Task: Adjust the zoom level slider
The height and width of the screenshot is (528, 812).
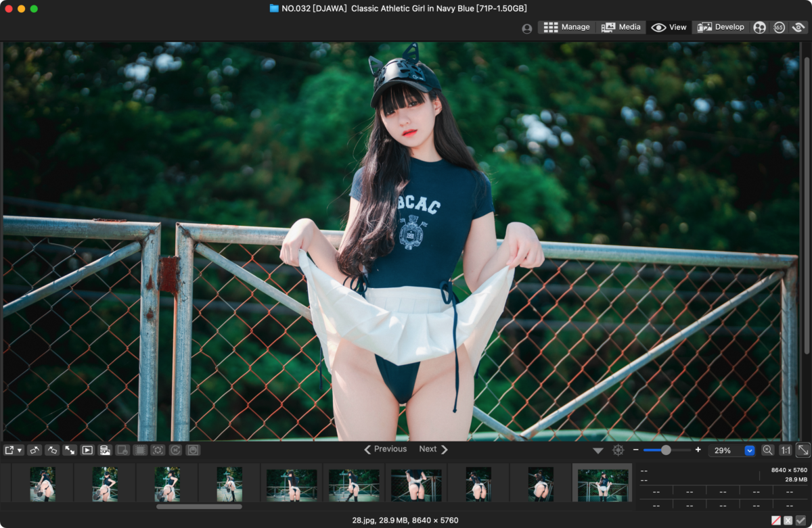Action: tap(667, 450)
